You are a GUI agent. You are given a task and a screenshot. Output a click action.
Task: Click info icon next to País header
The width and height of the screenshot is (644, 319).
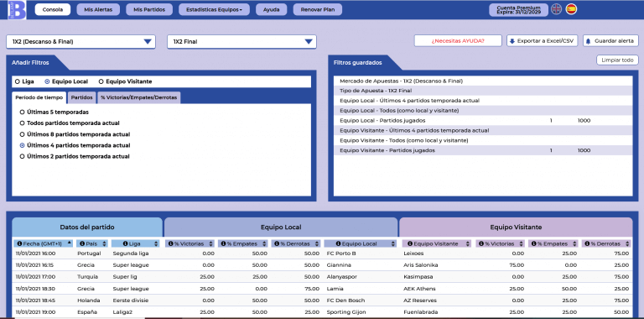[x=82, y=243]
